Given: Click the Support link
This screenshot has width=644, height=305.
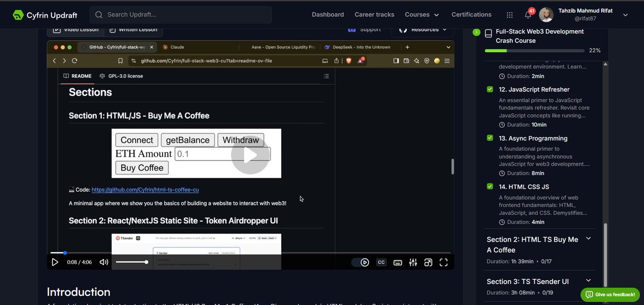Looking at the screenshot, I should tap(364, 30).
